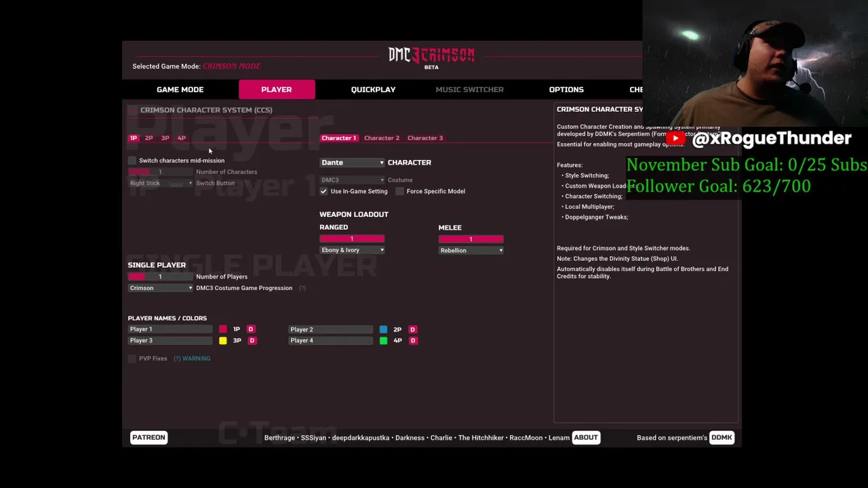Select the 3P player tab
The width and height of the screenshot is (868, 488).
tap(165, 138)
